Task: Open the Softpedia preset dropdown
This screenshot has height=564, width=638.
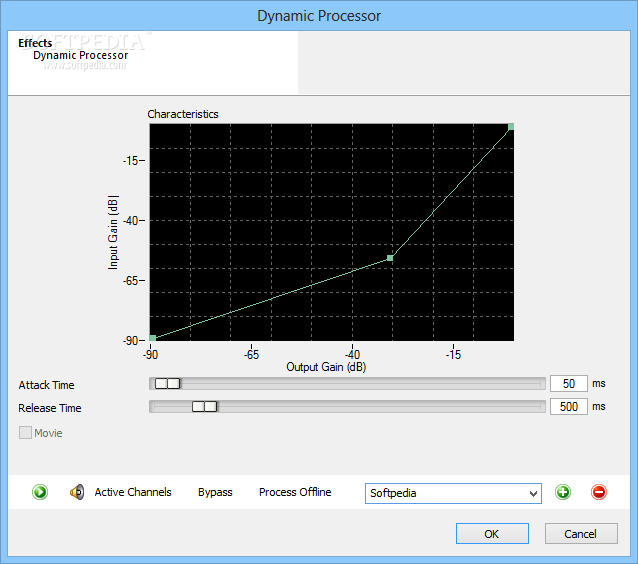Action: pos(453,493)
